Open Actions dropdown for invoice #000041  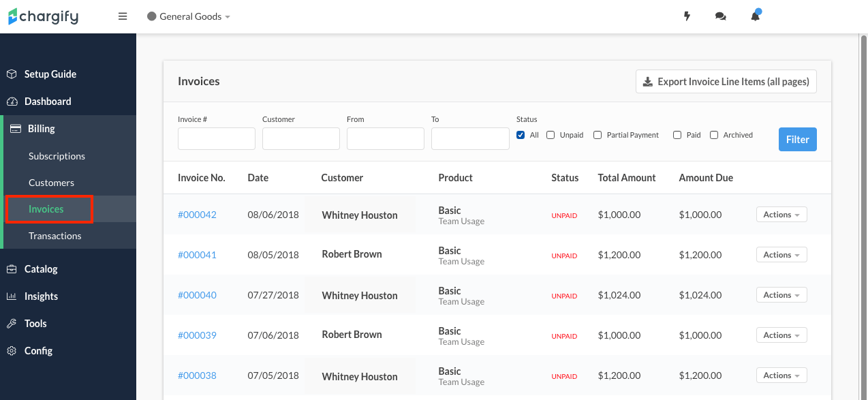(x=781, y=255)
